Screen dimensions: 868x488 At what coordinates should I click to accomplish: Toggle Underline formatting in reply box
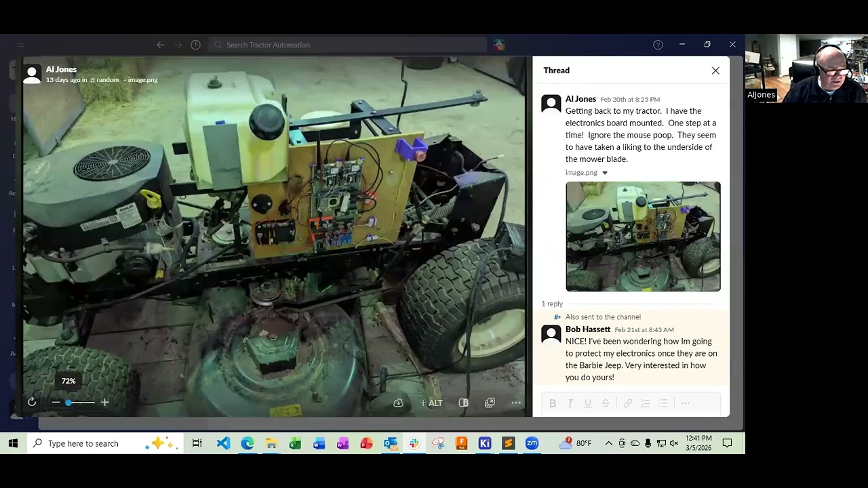click(588, 403)
